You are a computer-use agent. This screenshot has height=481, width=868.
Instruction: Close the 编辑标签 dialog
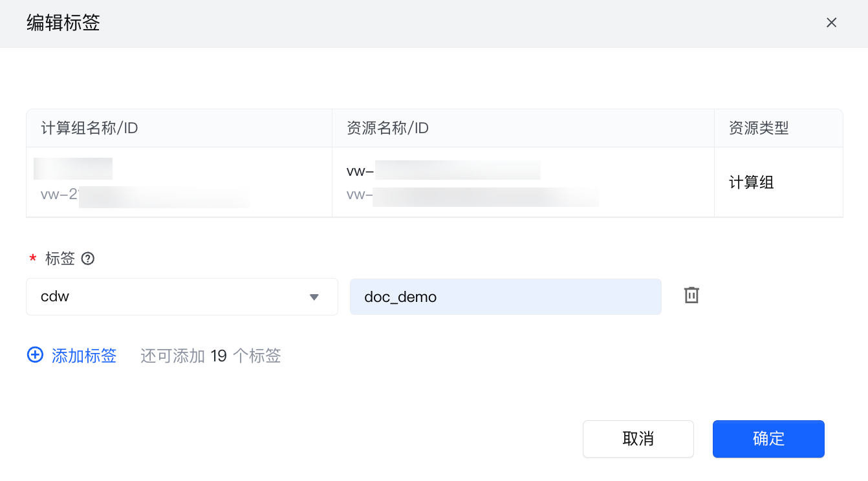click(831, 23)
